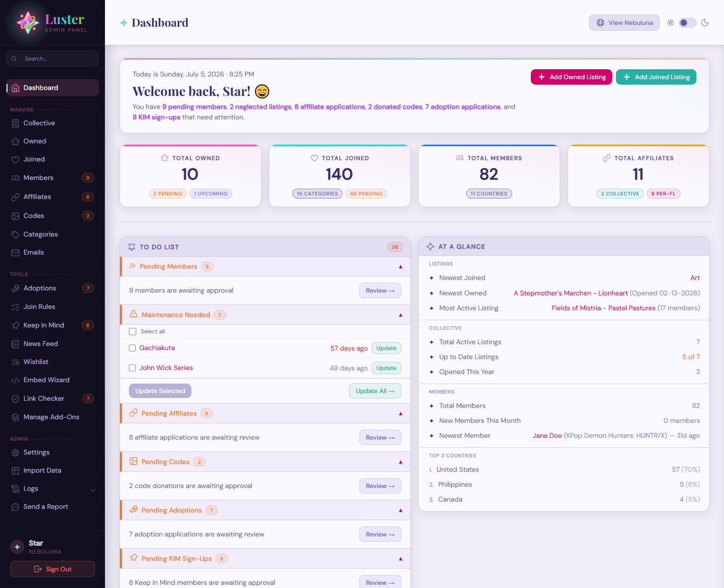Open Keep In Mind in sidebar

pyautogui.click(x=52, y=325)
